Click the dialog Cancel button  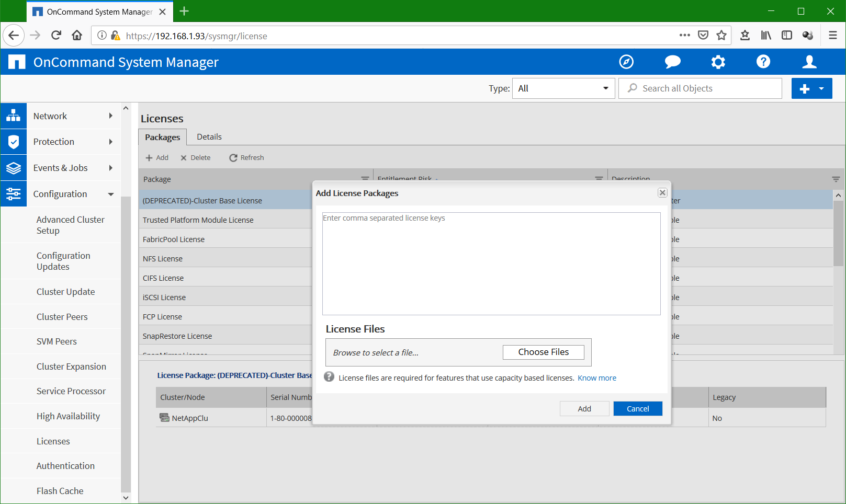(638, 409)
